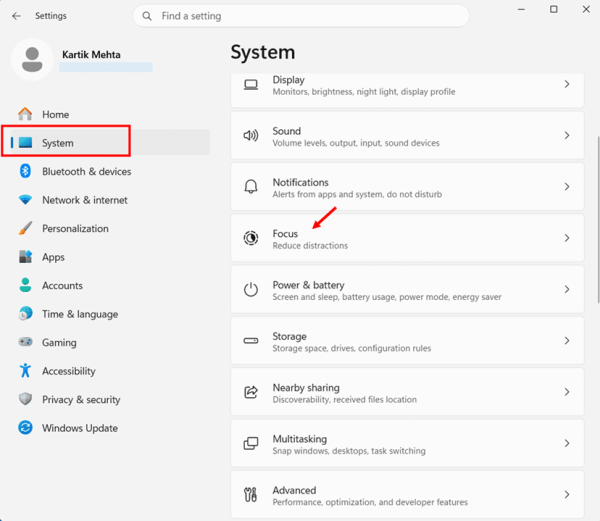Click the Accessibility figure icon
This screenshot has height=521, width=600.
25,370
